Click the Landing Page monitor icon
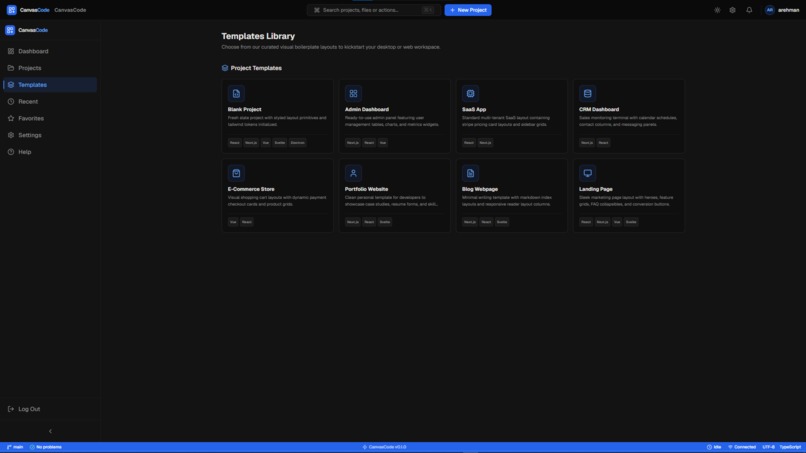 point(588,173)
